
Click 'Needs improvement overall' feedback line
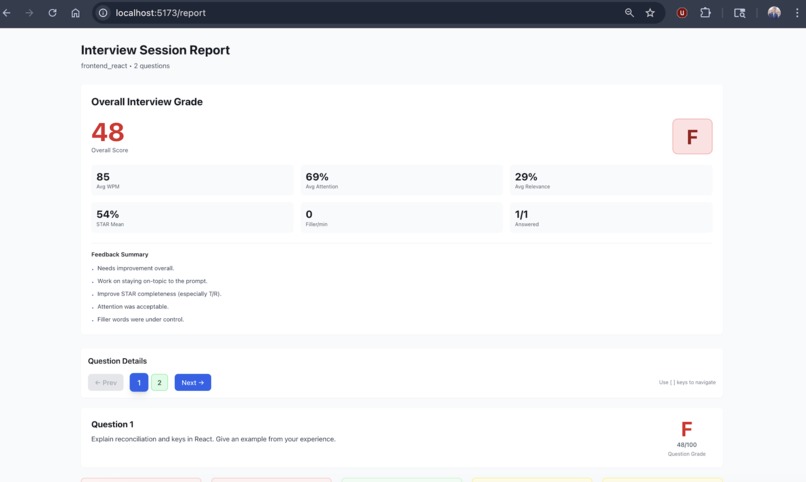coord(136,268)
